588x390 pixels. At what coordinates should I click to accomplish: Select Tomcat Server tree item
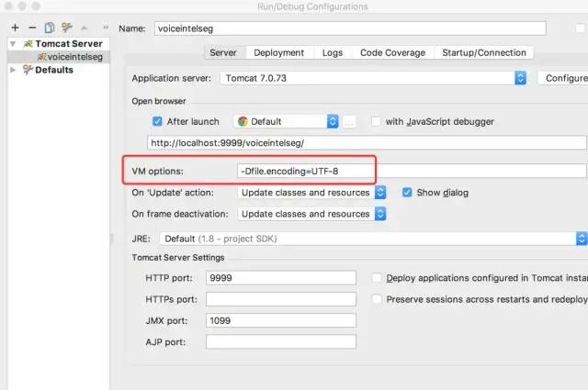coord(63,44)
